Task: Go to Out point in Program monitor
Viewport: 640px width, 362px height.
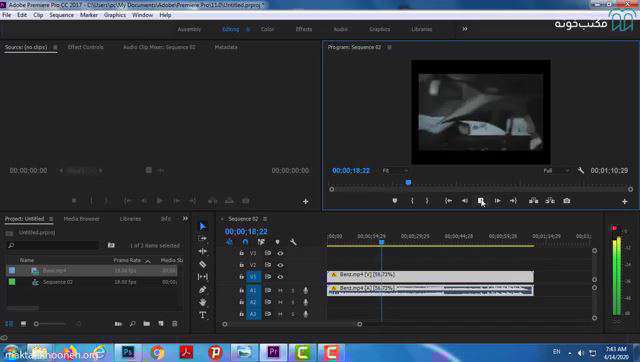Action: [x=513, y=201]
